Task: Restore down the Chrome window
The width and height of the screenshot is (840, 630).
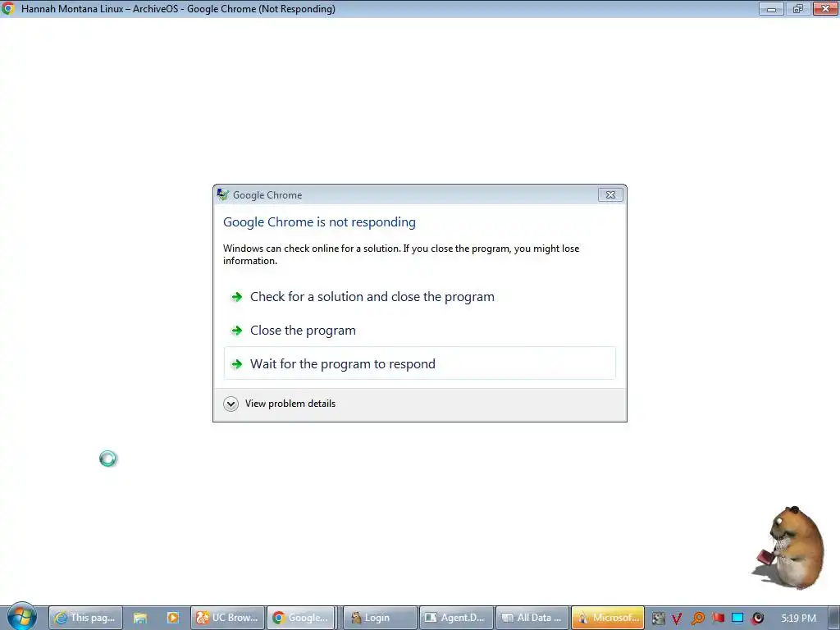Action: click(x=797, y=8)
